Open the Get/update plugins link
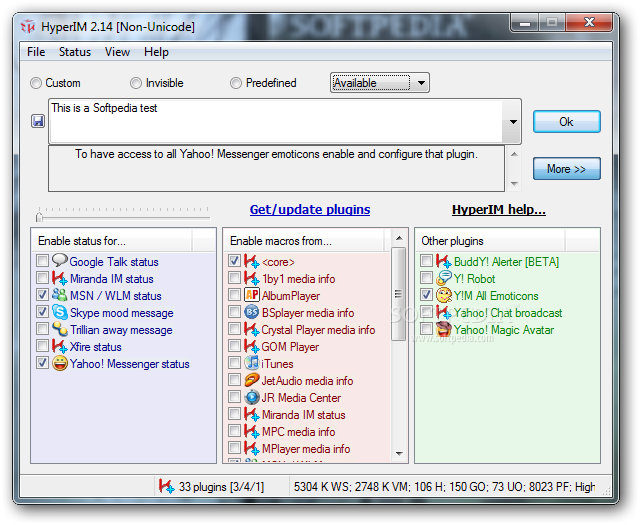Viewport: 640px width, 525px height. pos(309,209)
